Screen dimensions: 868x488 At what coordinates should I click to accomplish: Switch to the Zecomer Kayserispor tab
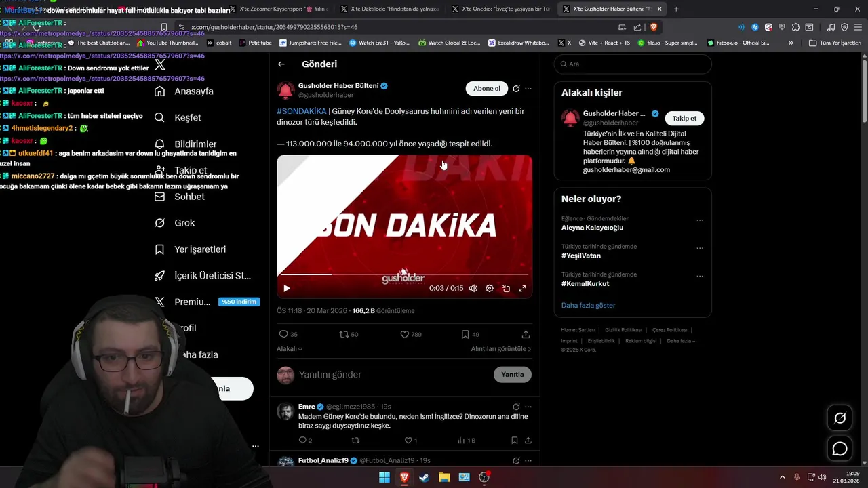pyautogui.click(x=278, y=9)
